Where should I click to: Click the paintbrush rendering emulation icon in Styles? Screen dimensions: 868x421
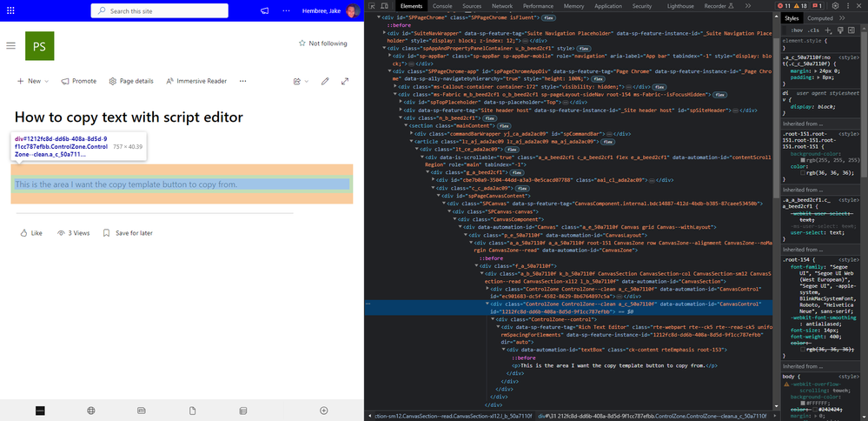pyautogui.click(x=840, y=30)
